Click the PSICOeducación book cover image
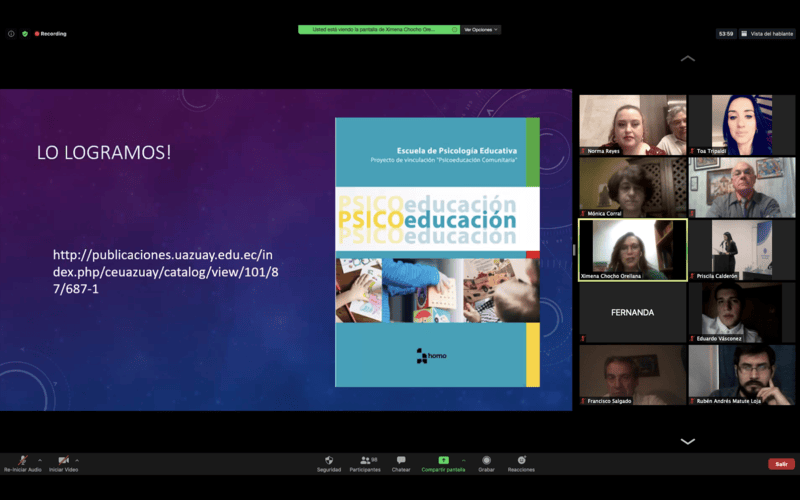This screenshot has height=500, width=800. click(437, 252)
